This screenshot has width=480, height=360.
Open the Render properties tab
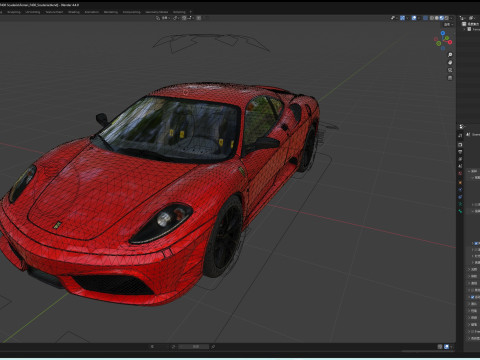click(460, 145)
